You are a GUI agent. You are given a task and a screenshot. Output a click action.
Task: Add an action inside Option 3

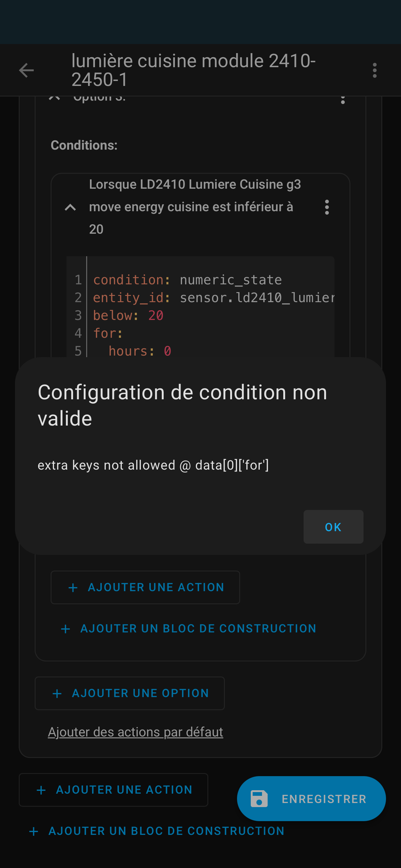145,587
